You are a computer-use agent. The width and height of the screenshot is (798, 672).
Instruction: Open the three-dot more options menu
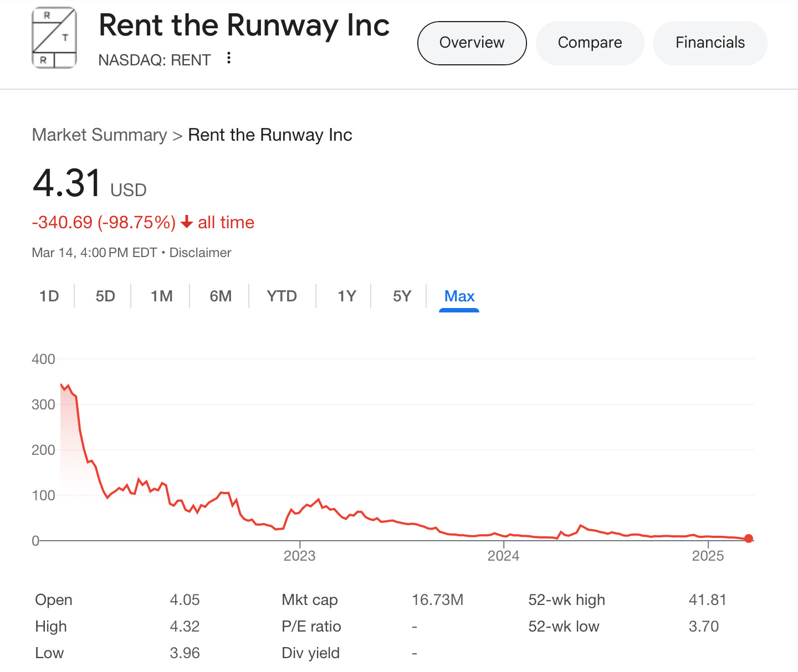228,58
